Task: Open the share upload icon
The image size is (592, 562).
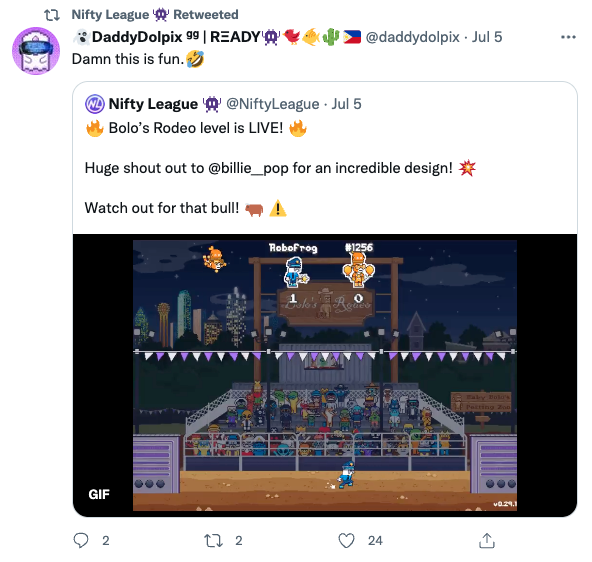Action: 487,540
